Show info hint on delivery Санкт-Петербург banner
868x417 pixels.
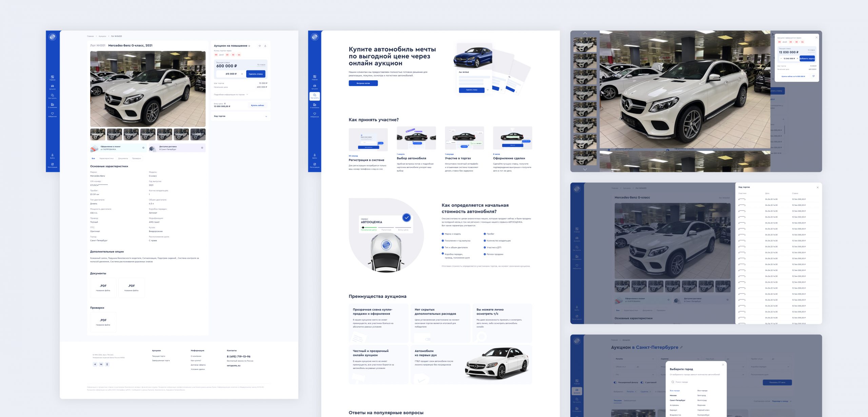[x=202, y=148]
